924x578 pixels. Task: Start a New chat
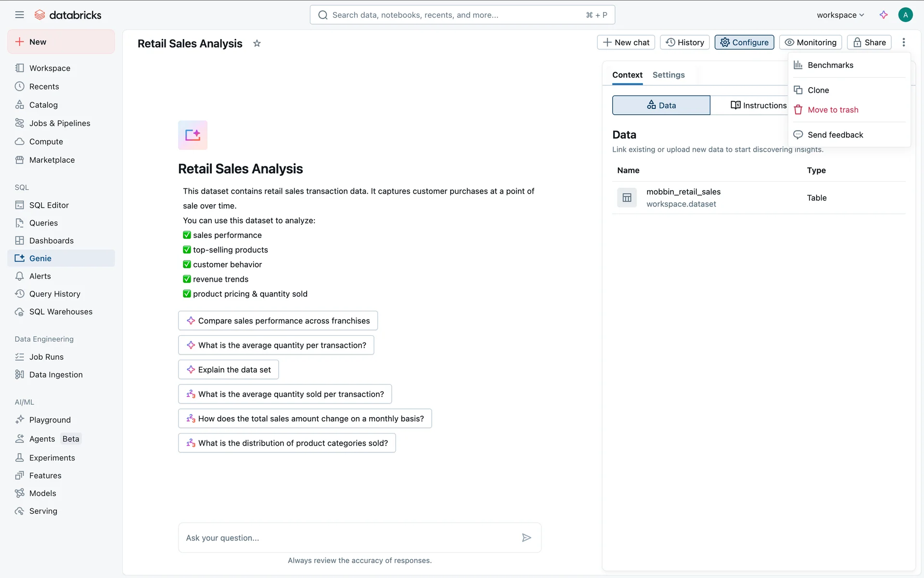(626, 42)
